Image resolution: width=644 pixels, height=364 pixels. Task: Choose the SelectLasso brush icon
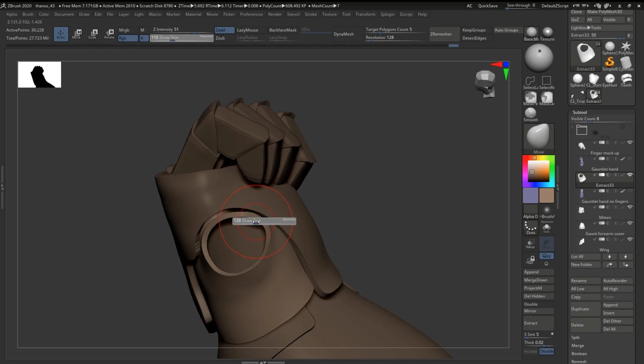531,83
